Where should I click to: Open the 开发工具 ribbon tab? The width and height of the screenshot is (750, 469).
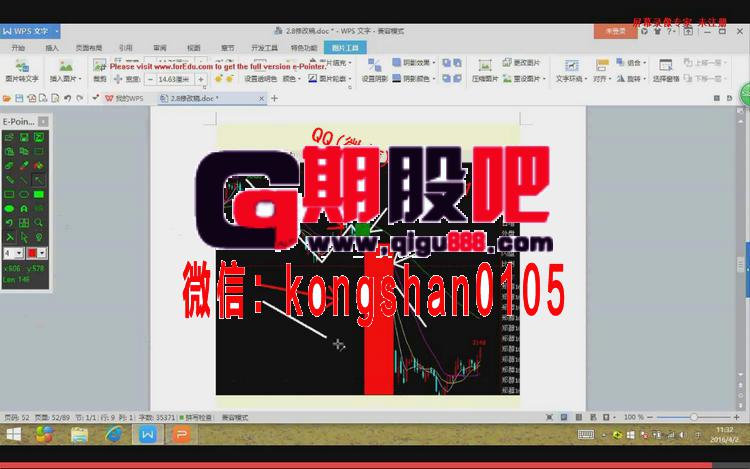click(x=265, y=48)
